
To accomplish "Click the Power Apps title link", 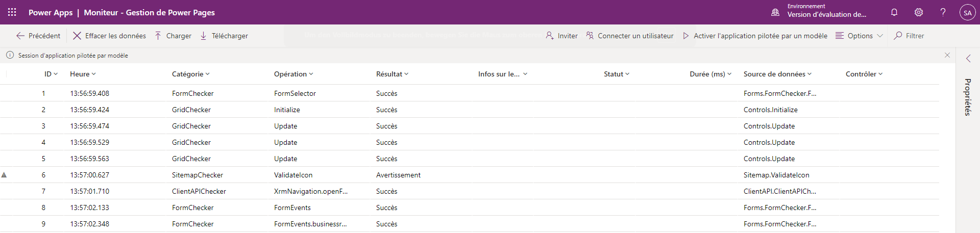I will [x=51, y=12].
